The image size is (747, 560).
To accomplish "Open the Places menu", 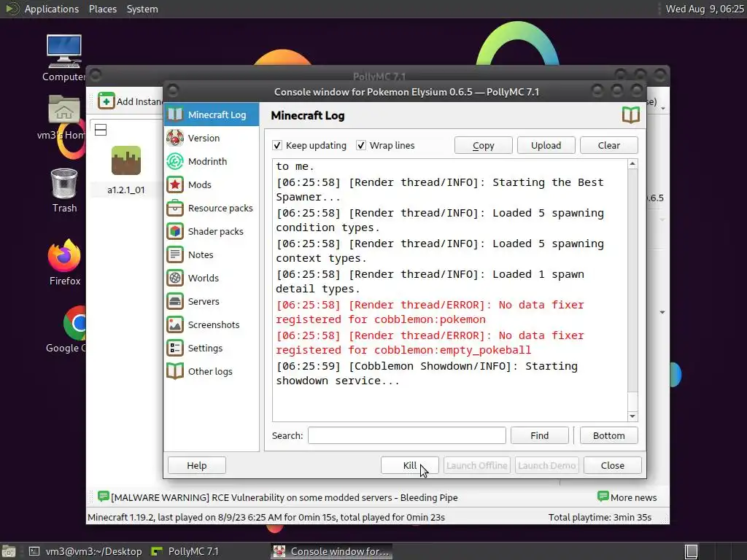I will coord(102,9).
